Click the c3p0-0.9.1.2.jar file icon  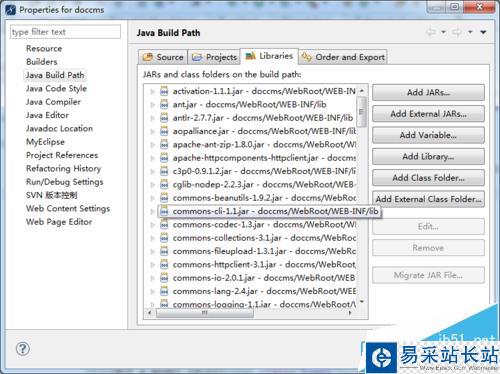pos(164,171)
